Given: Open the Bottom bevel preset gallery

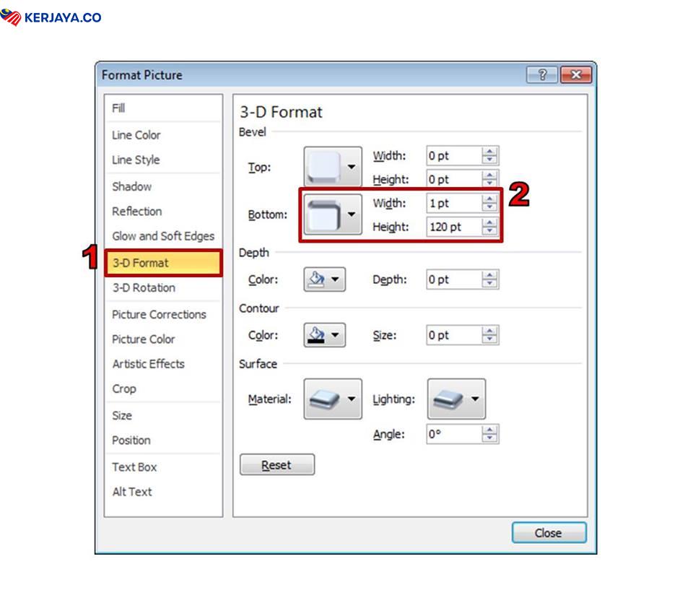Looking at the screenshot, I should (333, 214).
